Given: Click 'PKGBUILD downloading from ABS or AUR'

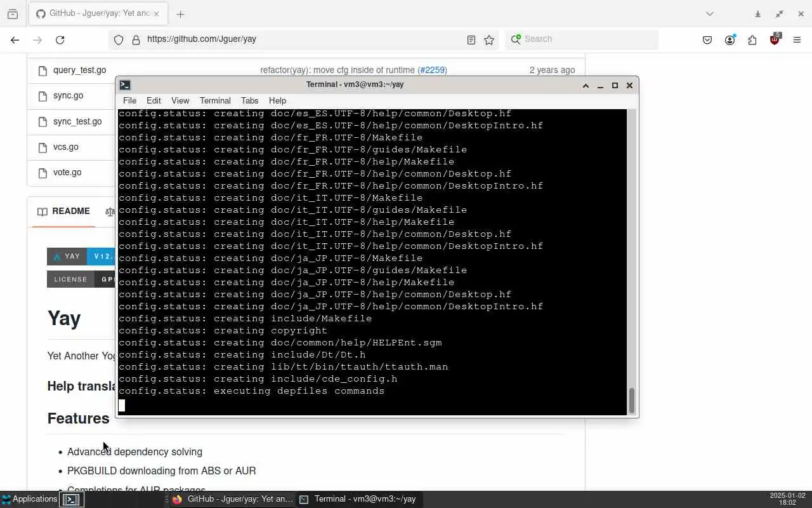Looking at the screenshot, I should (162, 471).
